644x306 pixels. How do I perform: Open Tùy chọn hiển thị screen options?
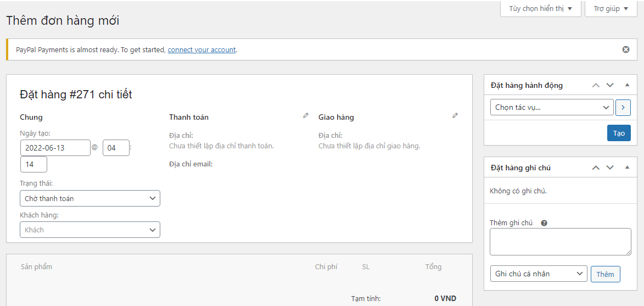pyautogui.click(x=540, y=9)
